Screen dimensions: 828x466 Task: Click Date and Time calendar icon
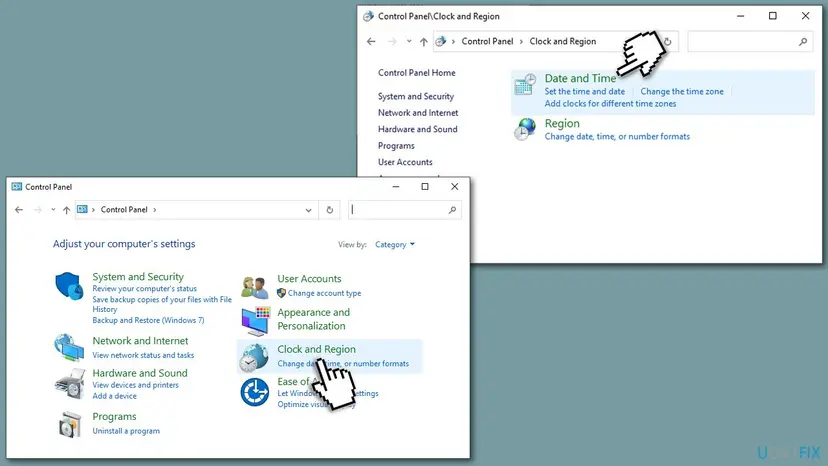pos(525,85)
